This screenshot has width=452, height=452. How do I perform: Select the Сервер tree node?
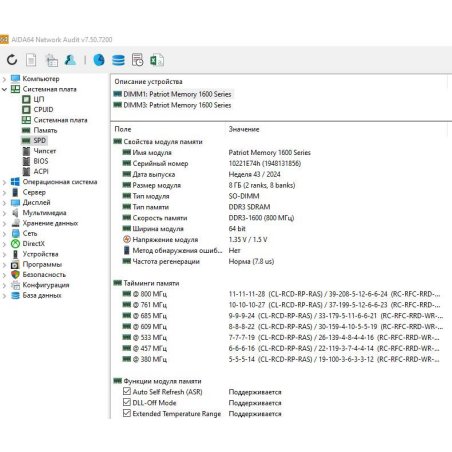click(34, 192)
